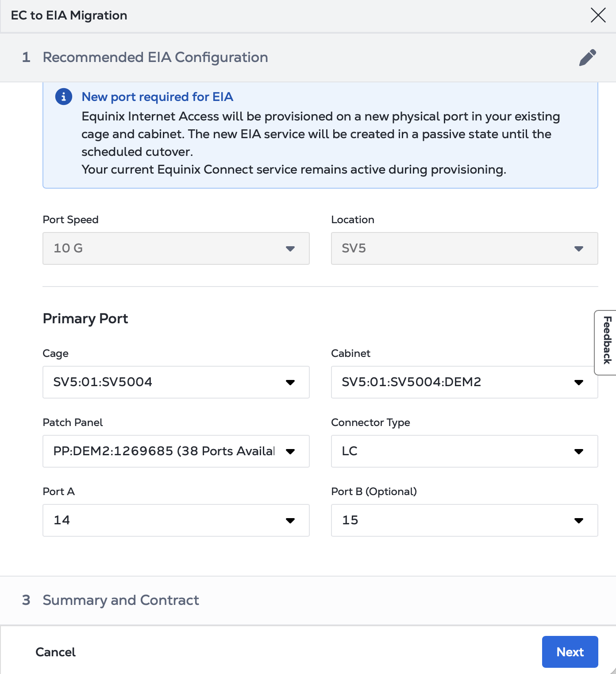Viewport: 616px width, 674px height.
Task: Click the 'Port B (Optional)' label
Action: [x=374, y=492]
